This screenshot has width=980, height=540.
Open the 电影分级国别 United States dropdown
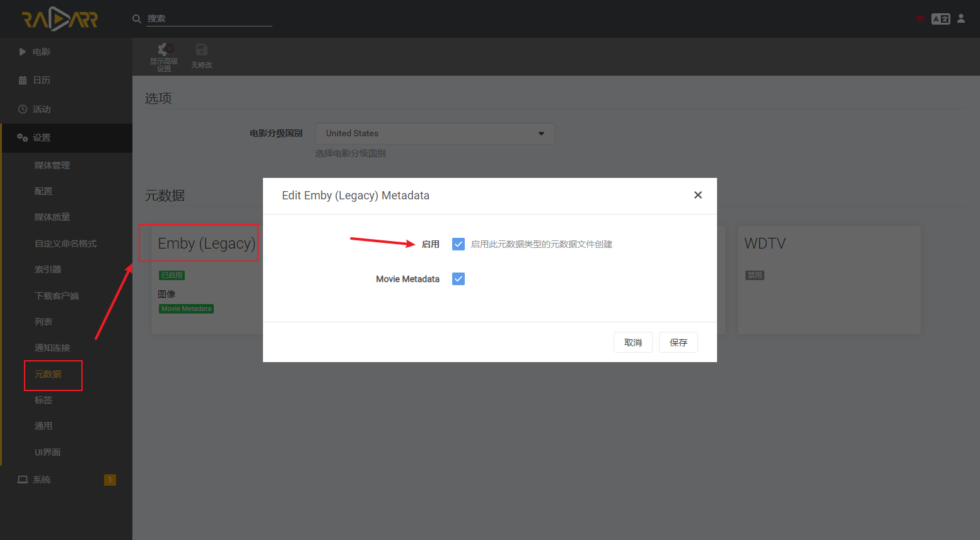[x=435, y=133]
